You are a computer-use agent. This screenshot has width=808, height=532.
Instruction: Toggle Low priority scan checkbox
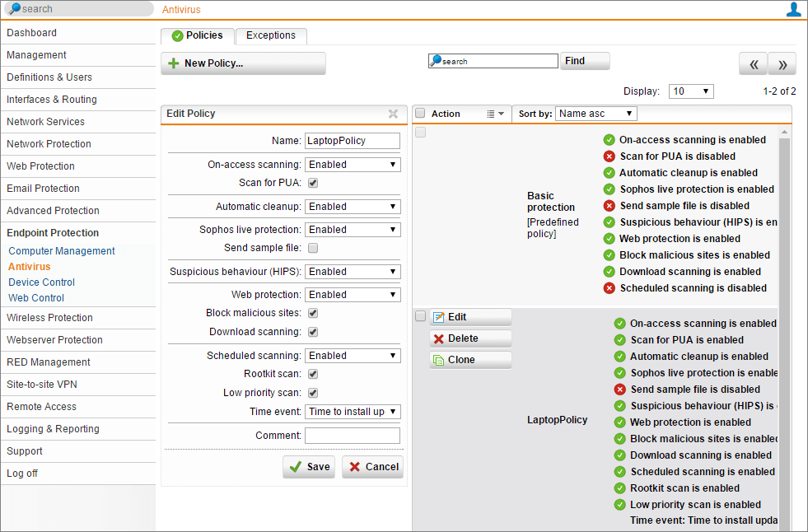point(313,393)
